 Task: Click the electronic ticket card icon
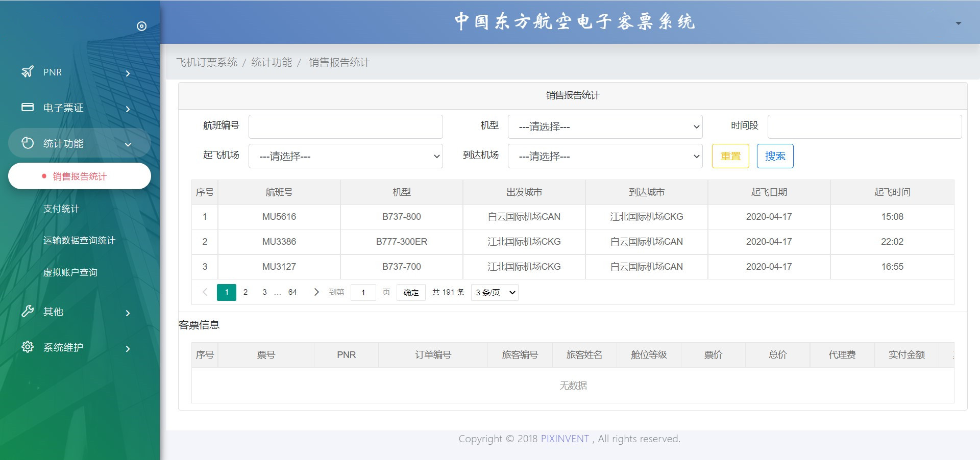(x=28, y=107)
